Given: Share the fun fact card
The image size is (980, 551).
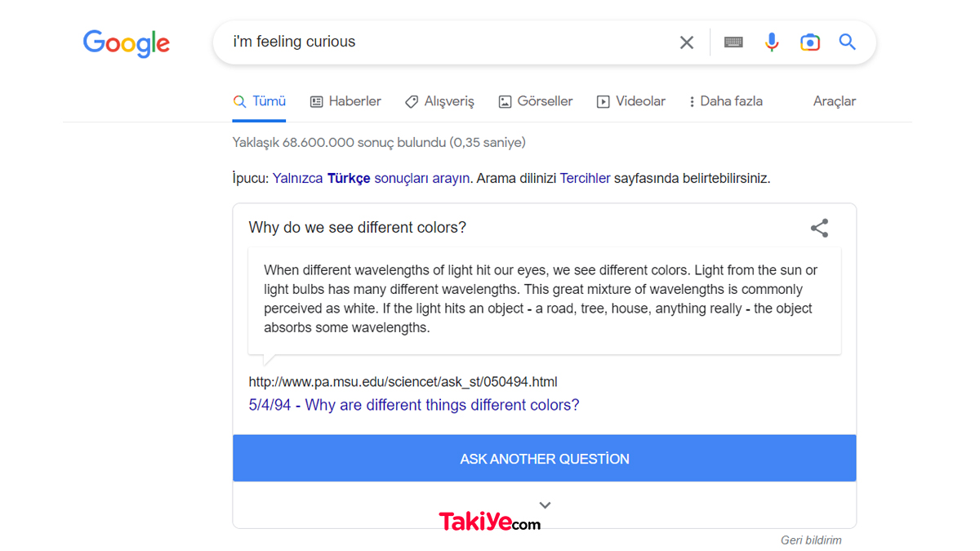Looking at the screenshot, I should (819, 228).
